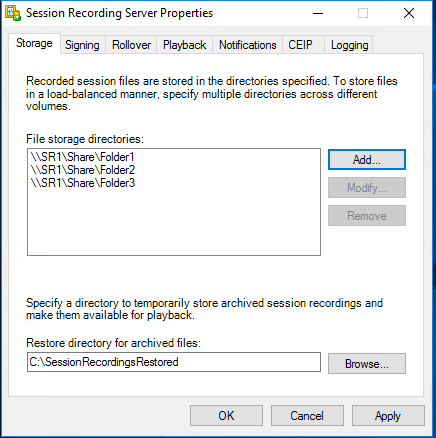Choose \\SR1\Share\Folder3 from storage directories
Screen dimensions: 436x438
[x=83, y=183]
